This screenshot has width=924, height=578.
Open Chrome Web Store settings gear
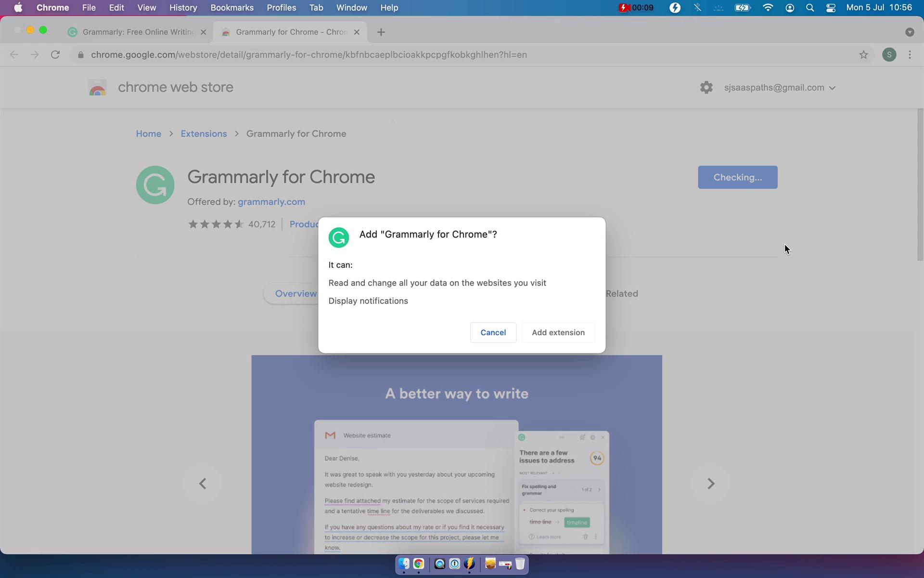tap(706, 88)
